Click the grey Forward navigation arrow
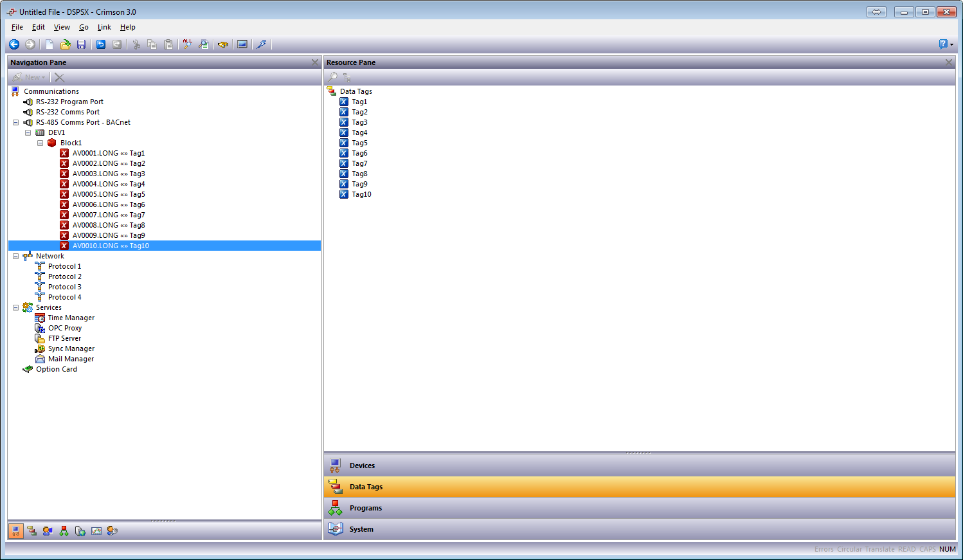963x560 pixels. pyautogui.click(x=30, y=44)
